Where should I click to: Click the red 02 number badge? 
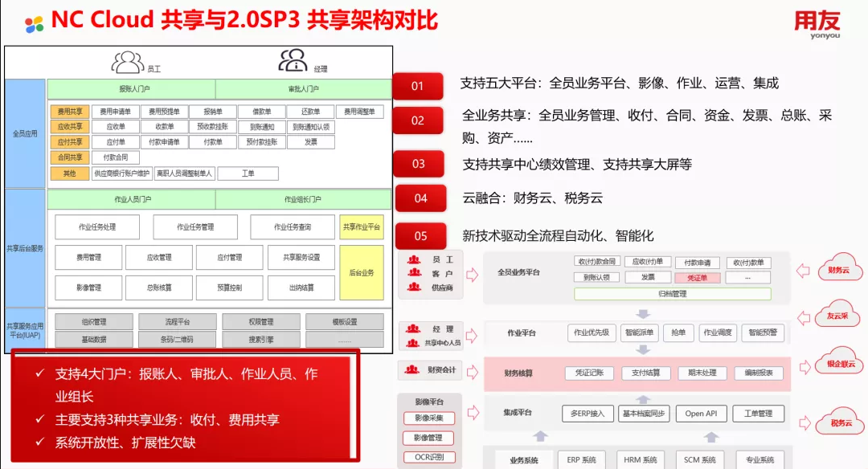click(x=418, y=120)
